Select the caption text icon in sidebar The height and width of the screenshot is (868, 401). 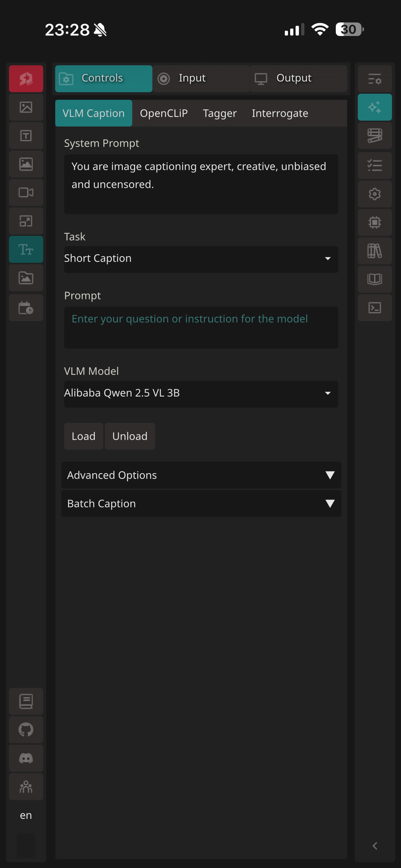pos(26,249)
